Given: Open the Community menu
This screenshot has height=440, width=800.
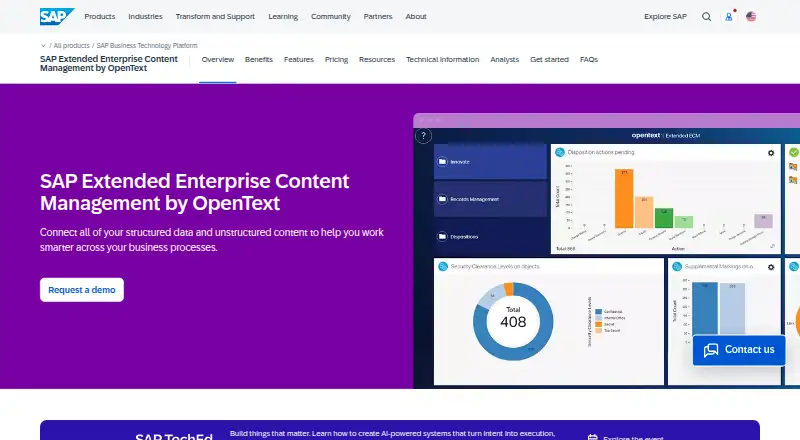Looking at the screenshot, I should tap(331, 16).
